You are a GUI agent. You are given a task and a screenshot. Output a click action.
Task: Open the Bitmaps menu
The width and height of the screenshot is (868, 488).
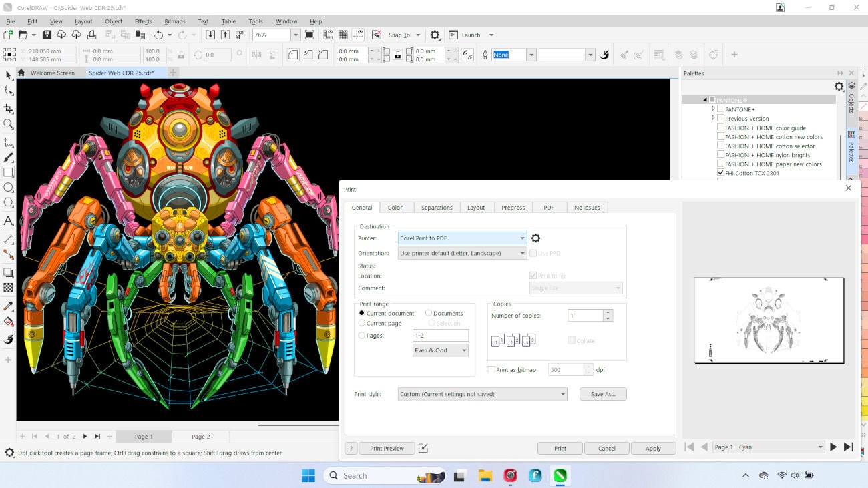tap(175, 21)
